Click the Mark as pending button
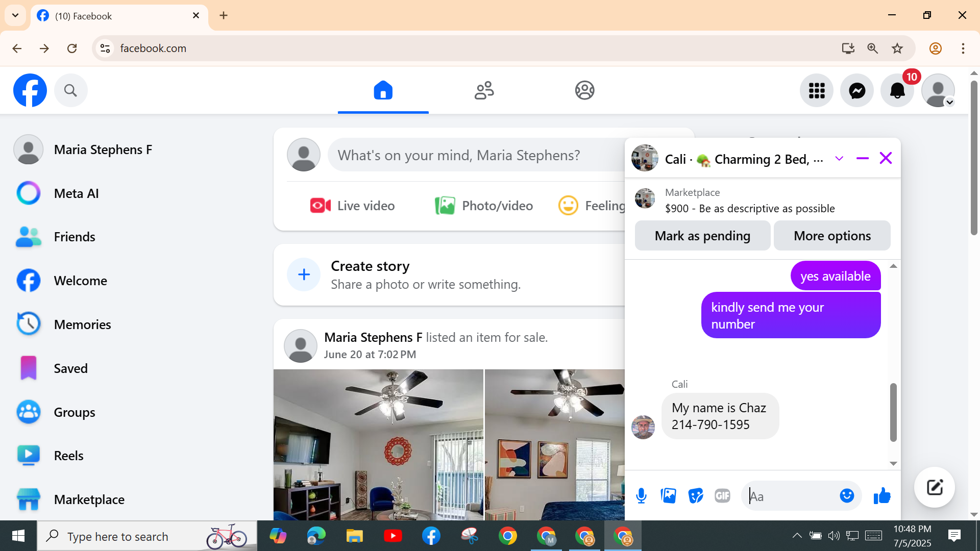 702,236
